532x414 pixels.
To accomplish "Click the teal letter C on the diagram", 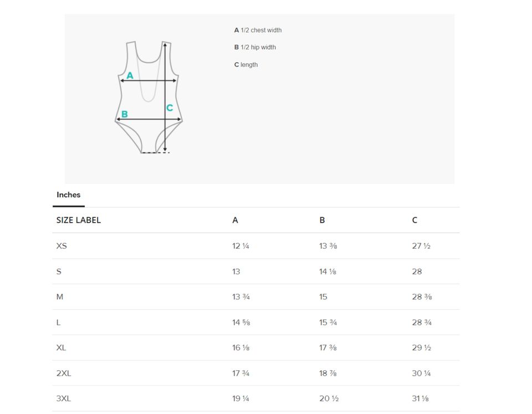I will (x=170, y=108).
